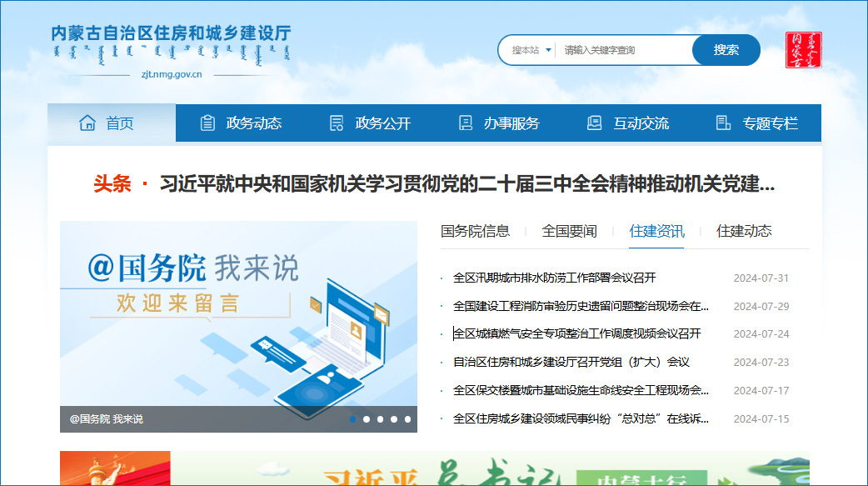Open the 办事服务 navigation menu
The width and height of the screenshot is (868, 486).
coord(498,123)
